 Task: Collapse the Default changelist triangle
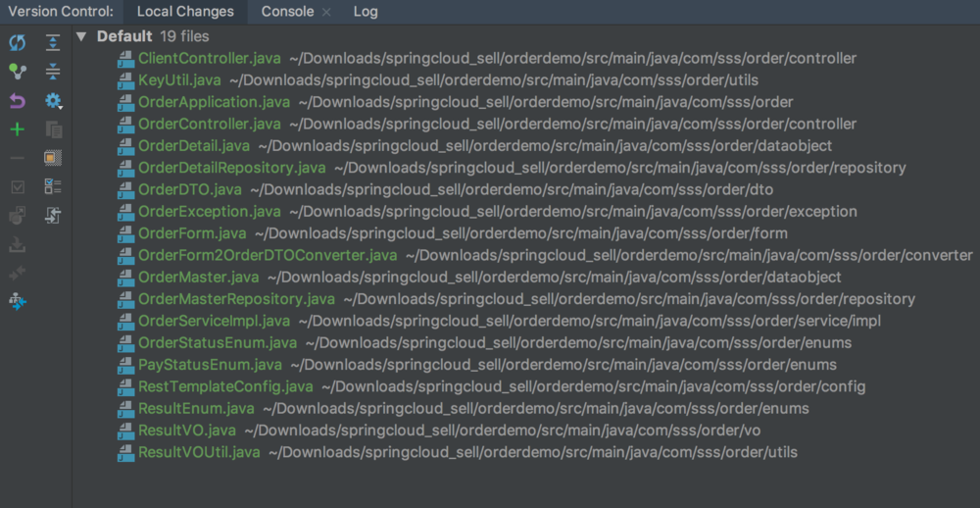click(80, 36)
